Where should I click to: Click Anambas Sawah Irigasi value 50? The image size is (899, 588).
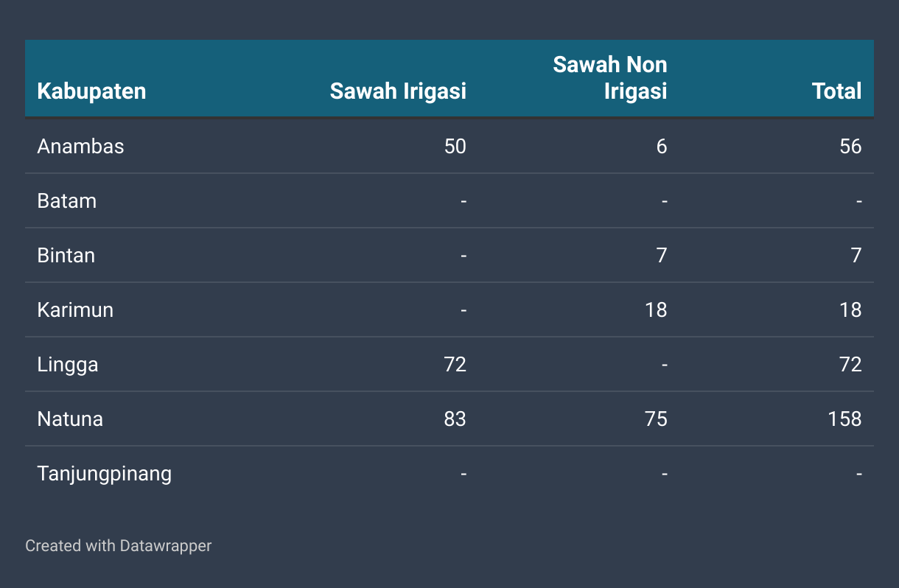455,147
